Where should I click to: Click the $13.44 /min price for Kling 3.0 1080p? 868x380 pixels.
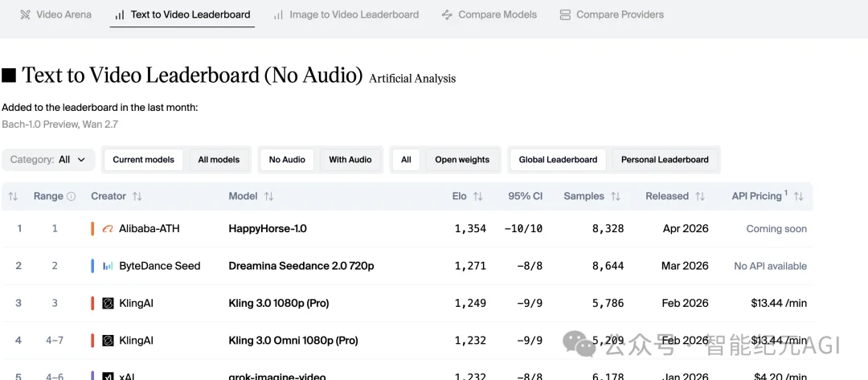(779, 303)
